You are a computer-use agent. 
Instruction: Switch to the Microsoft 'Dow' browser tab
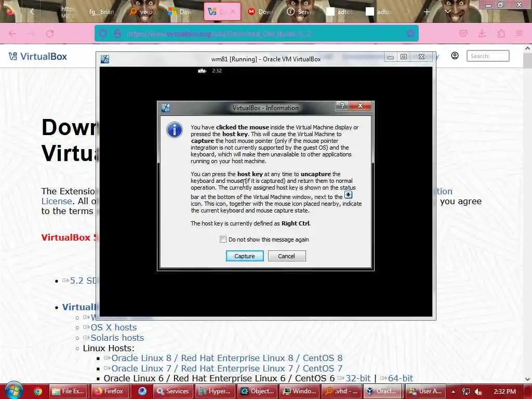point(182,12)
